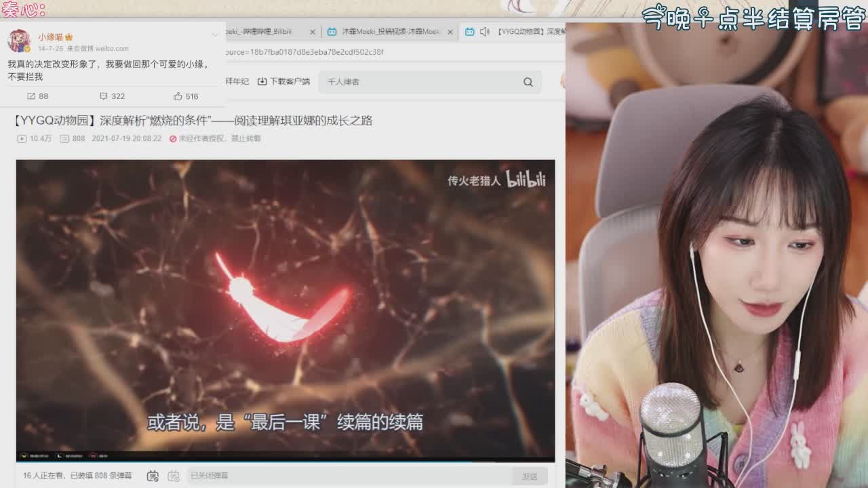Image resolution: width=868 pixels, height=488 pixels.
Task: Click the browser address bar URL
Action: pyautogui.click(x=305, y=52)
